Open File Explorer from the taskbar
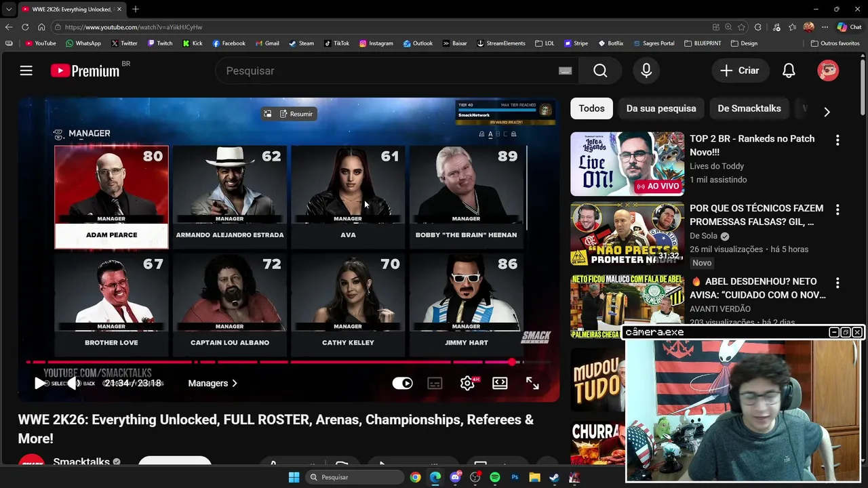 (x=534, y=477)
